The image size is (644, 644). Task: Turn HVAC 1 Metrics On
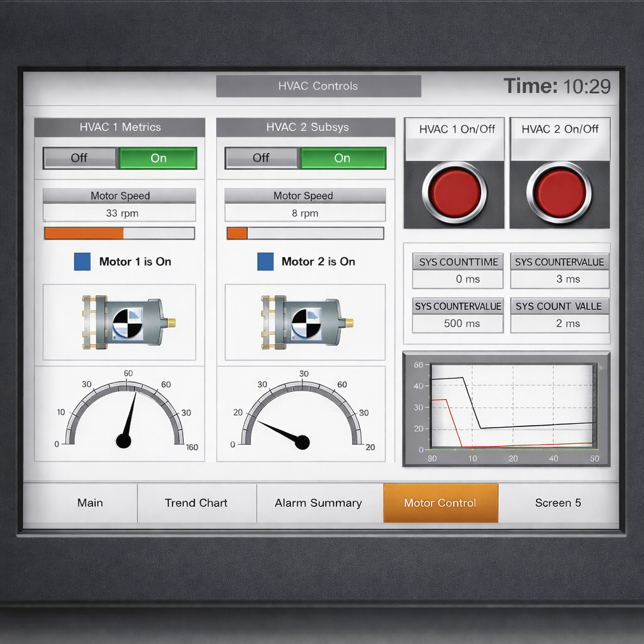point(158,158)
